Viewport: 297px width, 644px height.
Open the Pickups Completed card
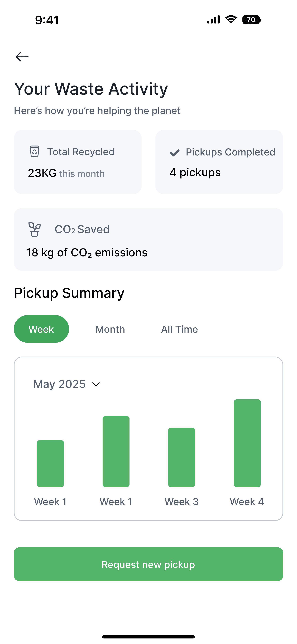click(x=219, y=162)
